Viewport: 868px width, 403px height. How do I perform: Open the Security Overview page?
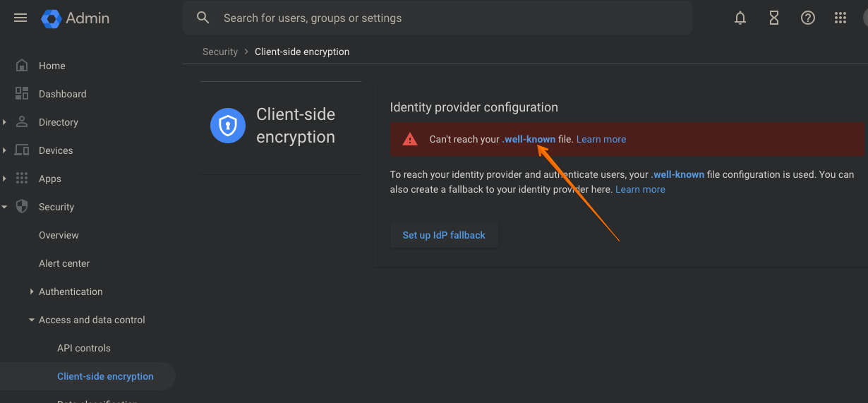pos(59,235)
